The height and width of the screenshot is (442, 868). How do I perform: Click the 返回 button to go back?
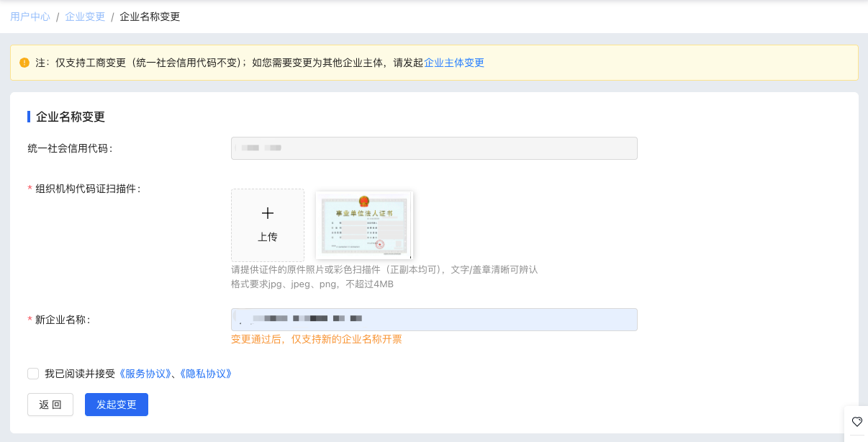[50, 404]
